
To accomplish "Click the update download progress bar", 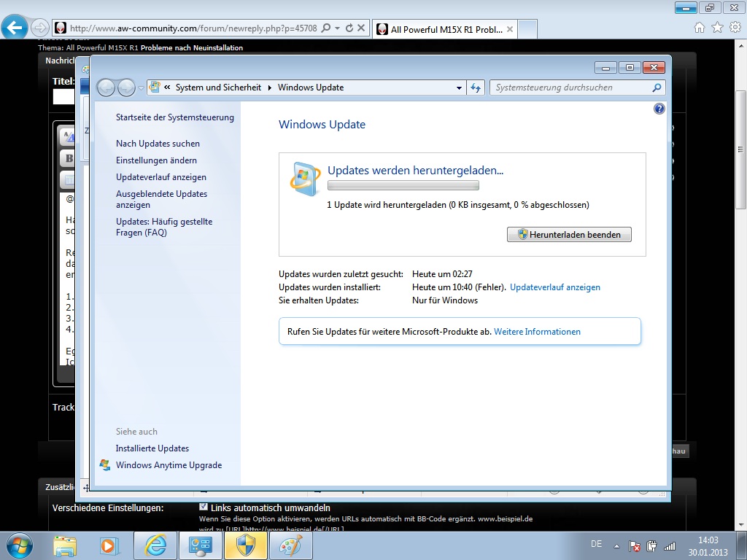I will pyautogui.click(x=403, y=185).
